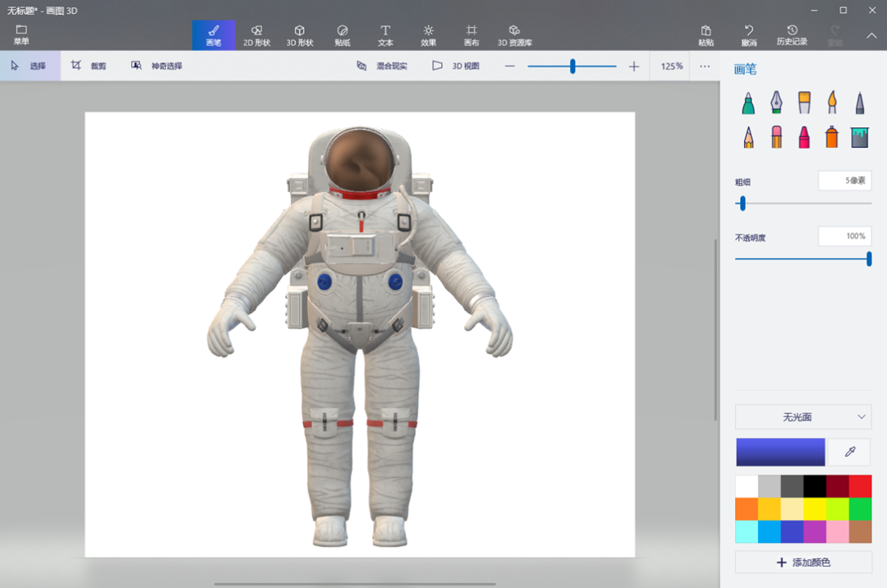The image size is (887, 588).
Task: Toggle 混合现实 (Mixed reality) mode
Action: pos(382,66)
